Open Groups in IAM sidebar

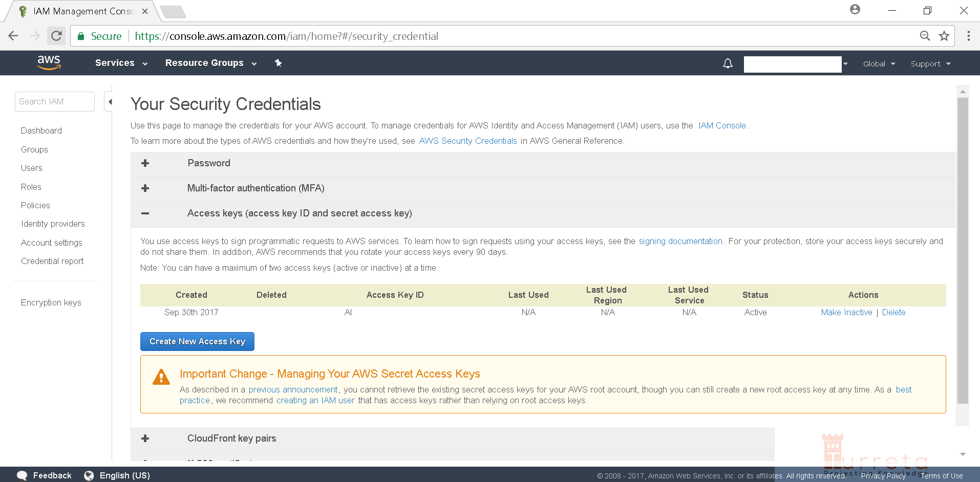pos(34,149)
